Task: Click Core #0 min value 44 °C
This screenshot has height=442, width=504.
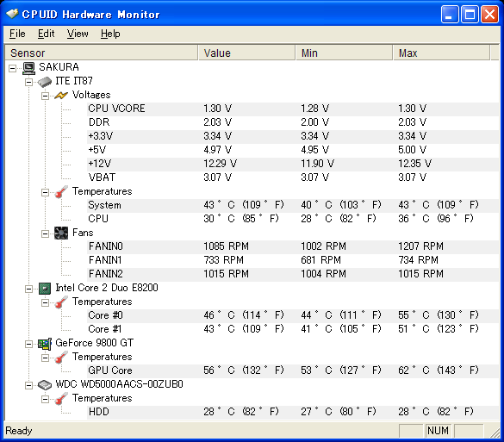Action: [340, 315]
